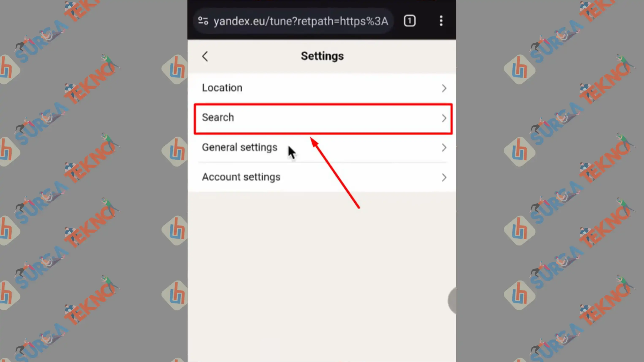Open the Account settings menu item
The image size is (644, 362).
pos(323,177)
